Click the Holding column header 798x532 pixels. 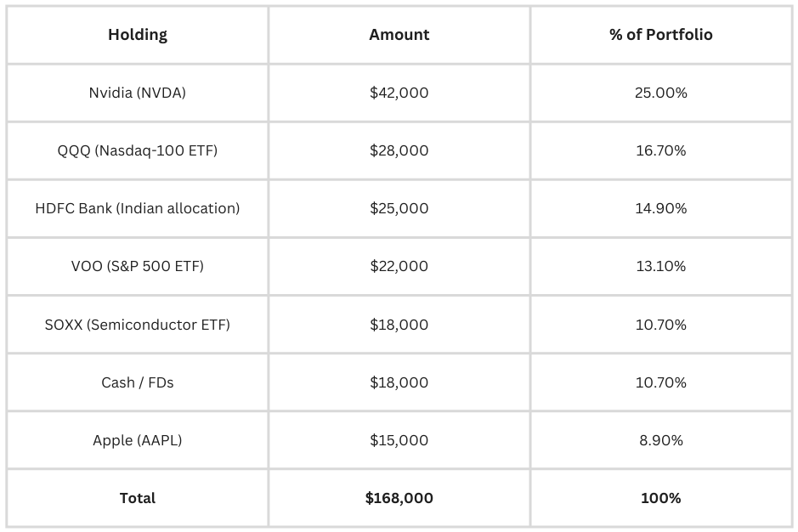(x=138, y=35)
